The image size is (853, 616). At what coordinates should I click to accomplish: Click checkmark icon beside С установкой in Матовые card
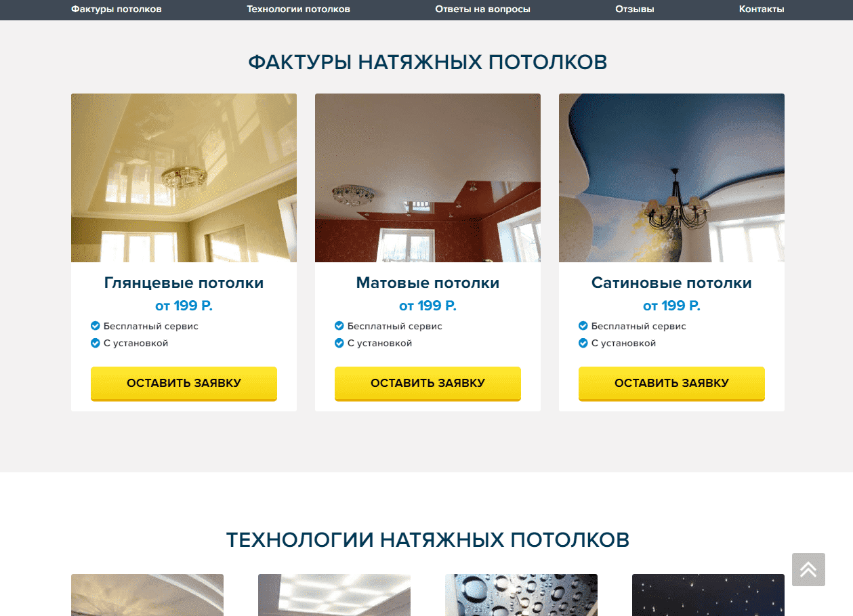tap(339, 343)
